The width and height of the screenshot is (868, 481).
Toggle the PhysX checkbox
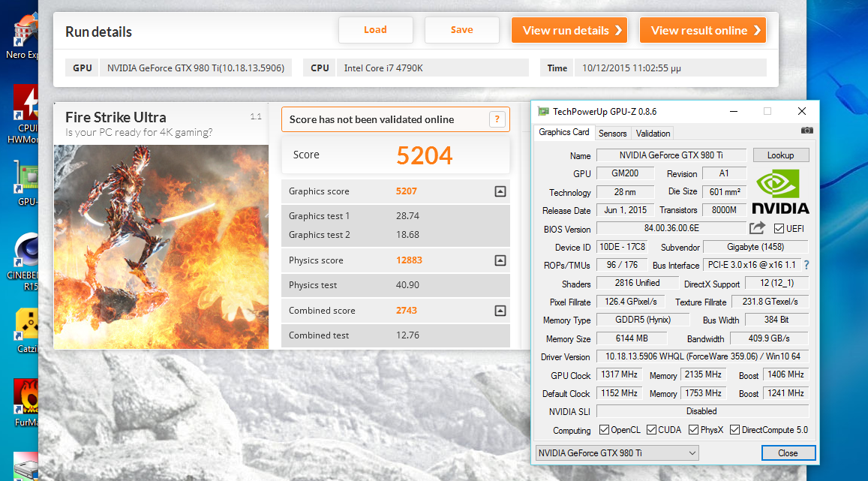[693, 430]
